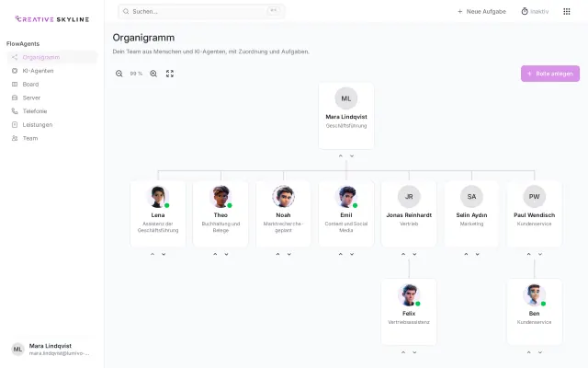Click the name Lena

click(158, 215)
